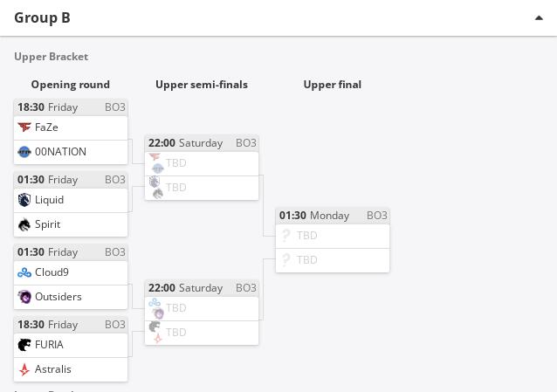Click first TBD slot in upper final
Image resolution: width=557 pixels, height=392 pixels.
[x=333, y=236]
